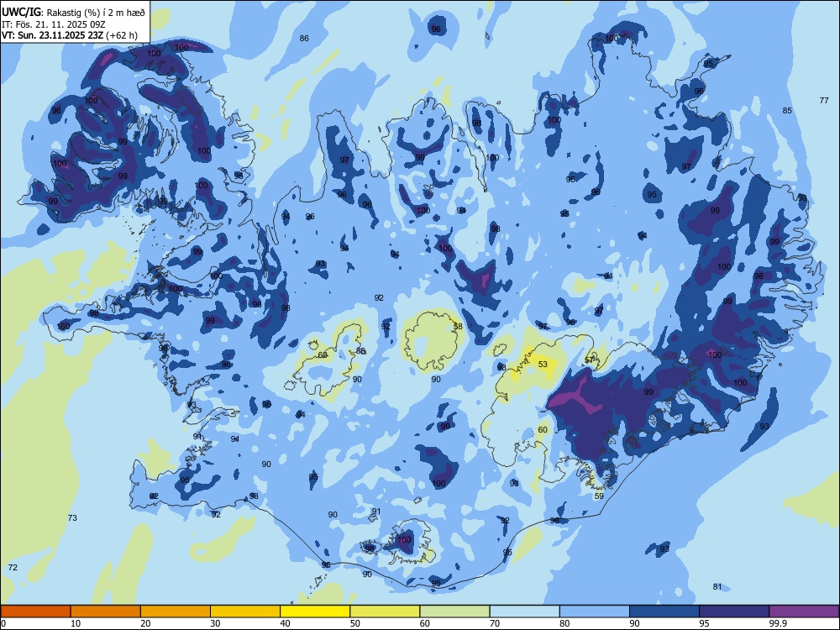840x630 pixels.
Task: Click the legend tick label "30"
Action: (x=215, y=623)
